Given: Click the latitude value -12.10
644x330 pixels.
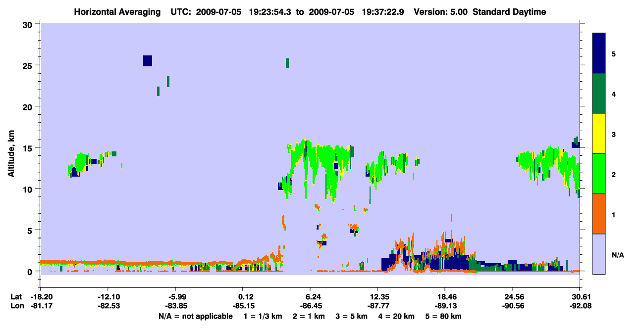Looking at the screenshot, I should pos(108,297).
